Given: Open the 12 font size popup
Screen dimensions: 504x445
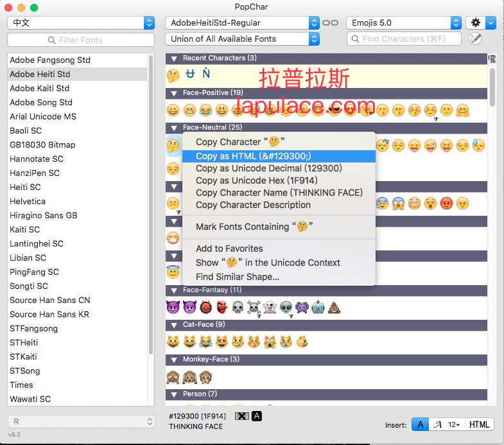Looking at the screenshot, I should tap(454, 424).
